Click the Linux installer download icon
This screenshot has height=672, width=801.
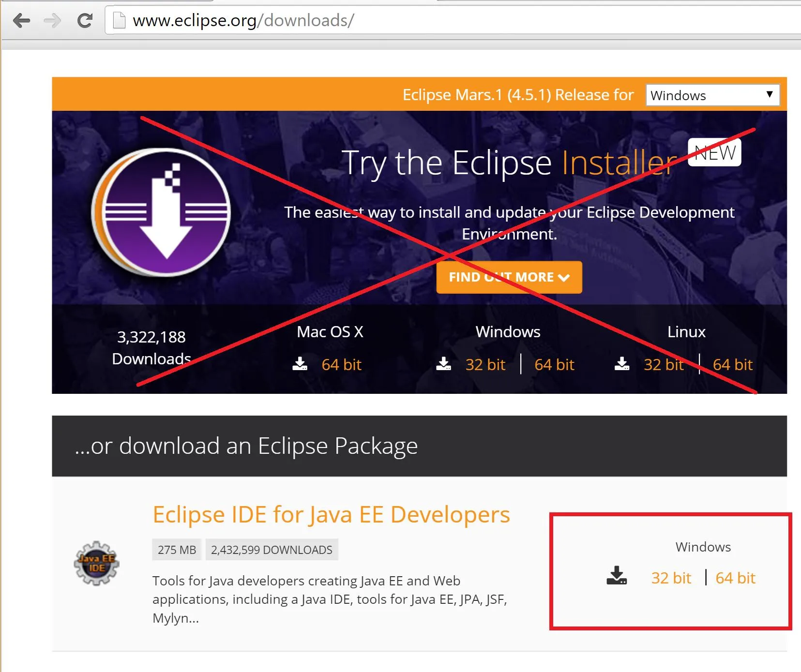622,364
